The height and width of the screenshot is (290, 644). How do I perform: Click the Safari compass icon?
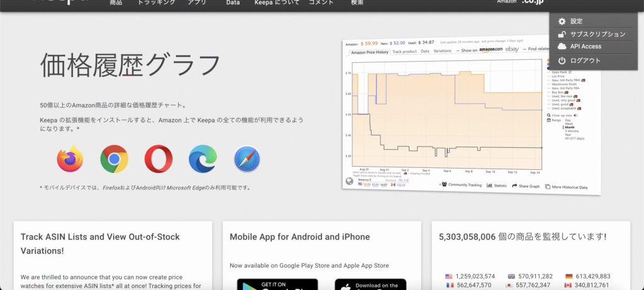247,159
